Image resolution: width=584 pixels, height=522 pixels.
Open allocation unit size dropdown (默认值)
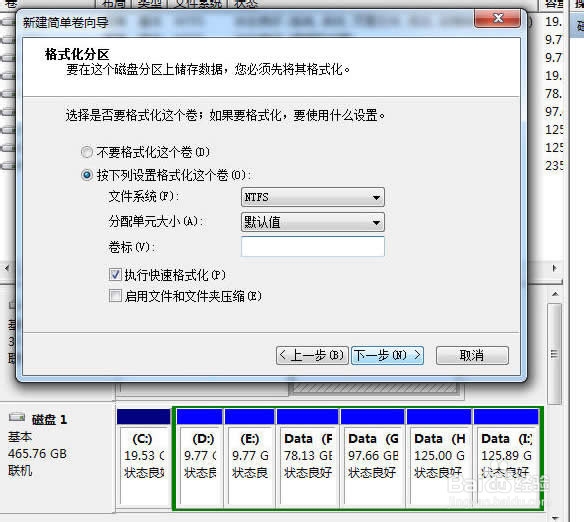coord(312,222)
